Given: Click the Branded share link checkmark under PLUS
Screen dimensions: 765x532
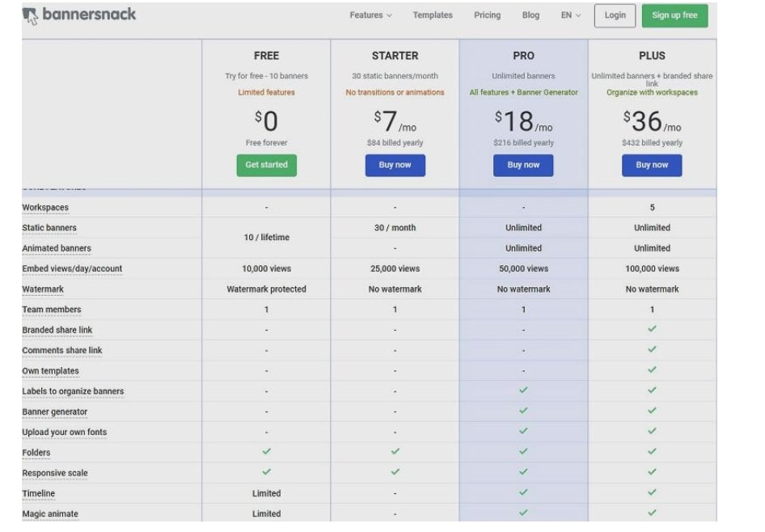Looking at the screenshot, I should (x=651, y=330).
